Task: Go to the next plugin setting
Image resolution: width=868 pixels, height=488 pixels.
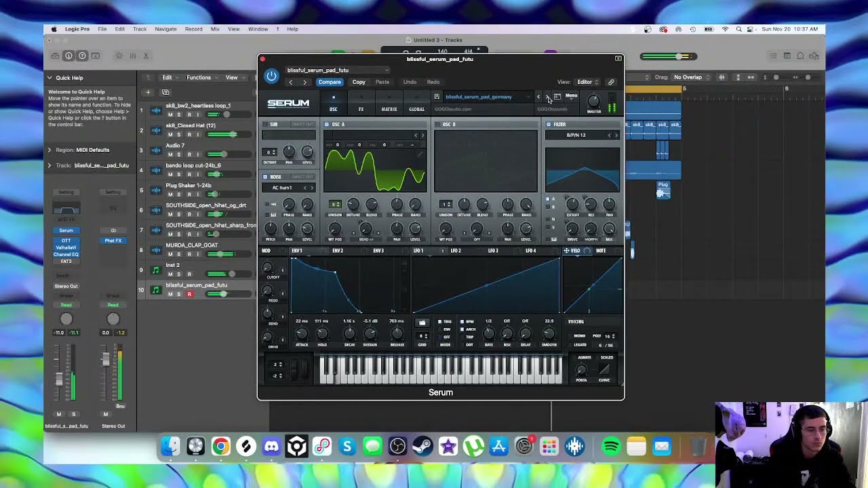Action: click(x=304, y=82)
